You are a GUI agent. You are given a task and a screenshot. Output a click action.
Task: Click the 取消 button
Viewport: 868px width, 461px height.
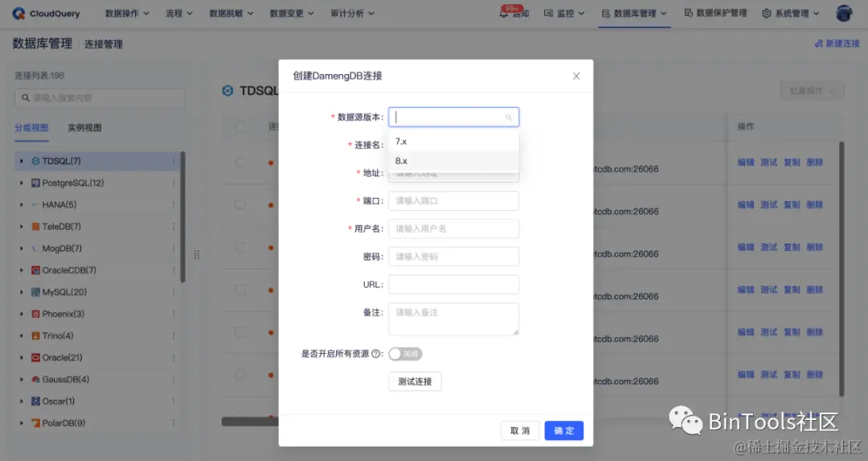click(x=520, y=430)
